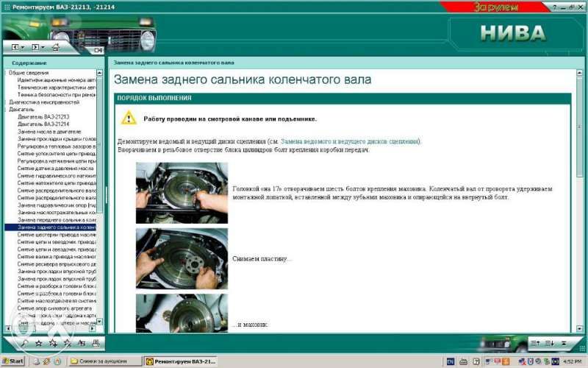Click Ремонтируем ВАЗ-21 taskbar button
The height and width of the screenshot is (368, 588).
click(182, 361)
